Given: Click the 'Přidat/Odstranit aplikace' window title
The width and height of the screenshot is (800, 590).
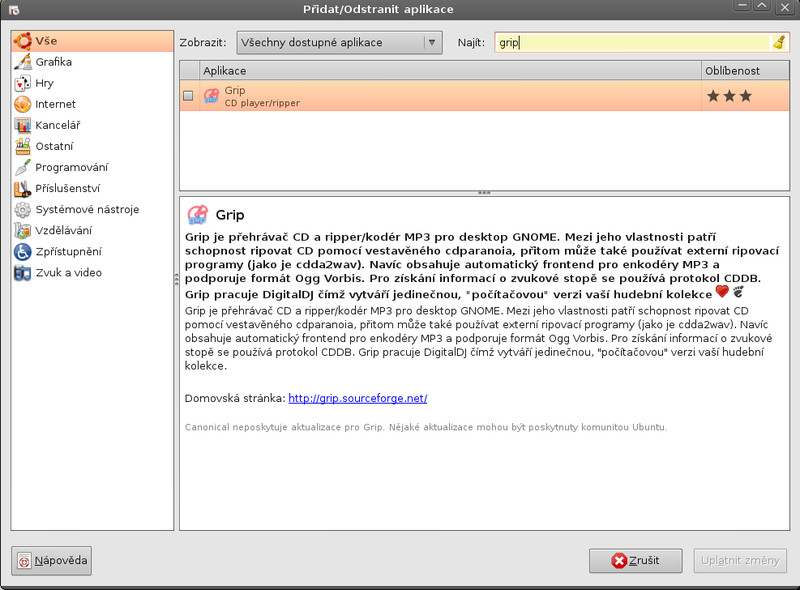Looking at the screenshot, I should pyautogui.click(x=378, y=9).
